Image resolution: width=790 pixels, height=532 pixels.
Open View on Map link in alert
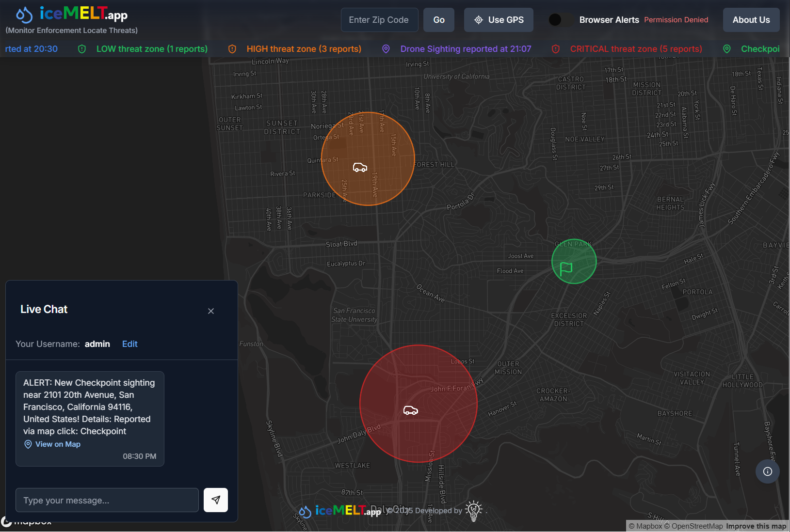pos(58,444)
